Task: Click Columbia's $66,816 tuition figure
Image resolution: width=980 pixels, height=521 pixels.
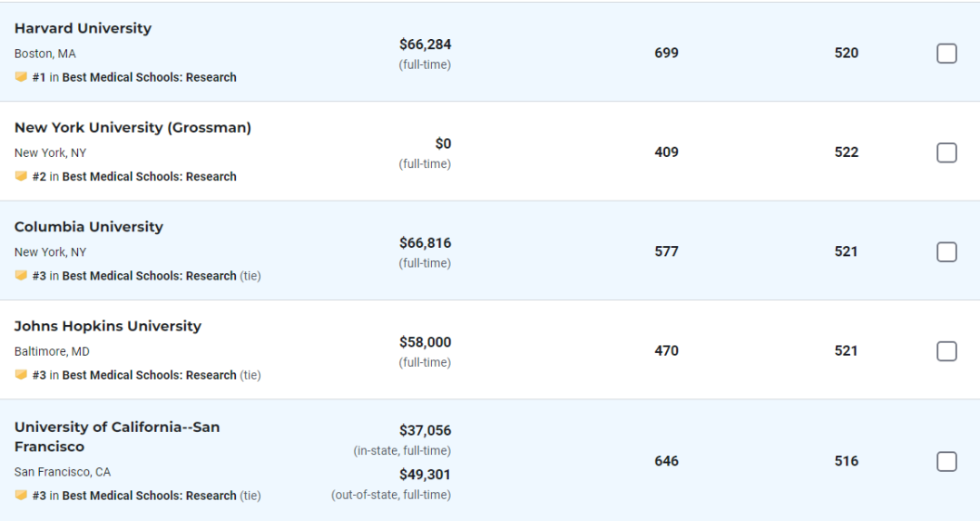Action: coord(425,242)
